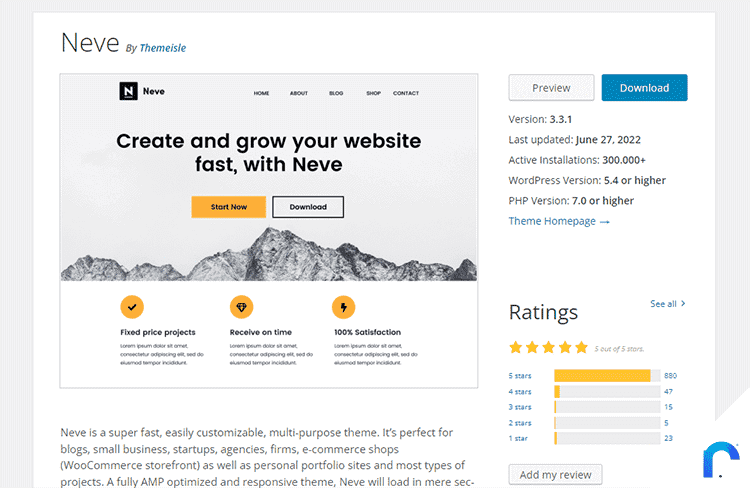Click the 'Fixed price projects' heading

tap(158, 332)
